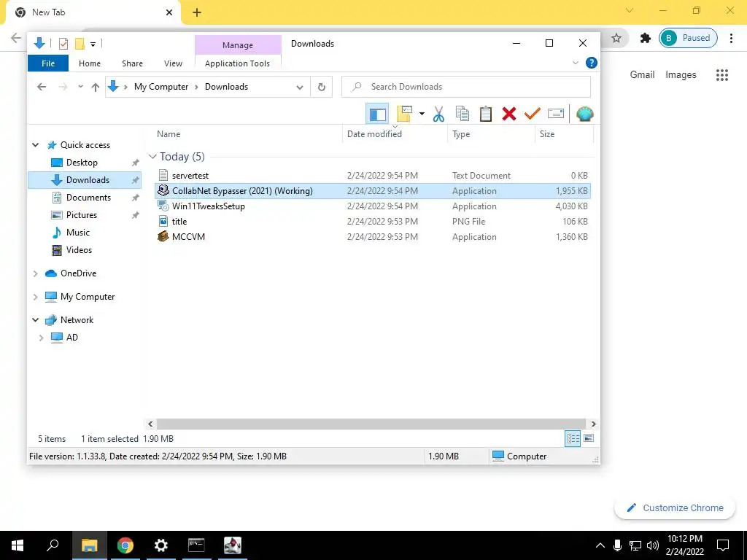The width and height of the screenshot is (747, 560).
Task: Expand the AD network computer node
Action: (x=41, y=338)
